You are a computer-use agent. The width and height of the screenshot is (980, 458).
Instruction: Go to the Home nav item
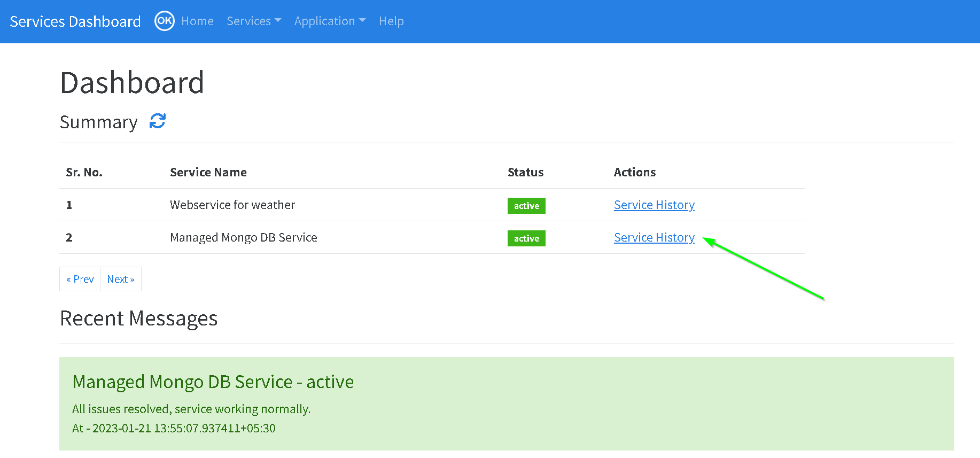tap(197, 21)
